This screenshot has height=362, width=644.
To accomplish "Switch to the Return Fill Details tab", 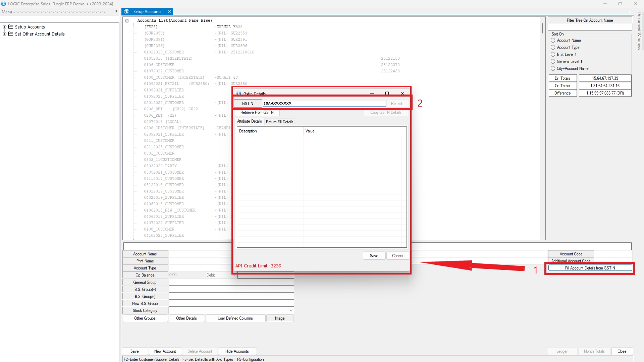I will [279, 122].
